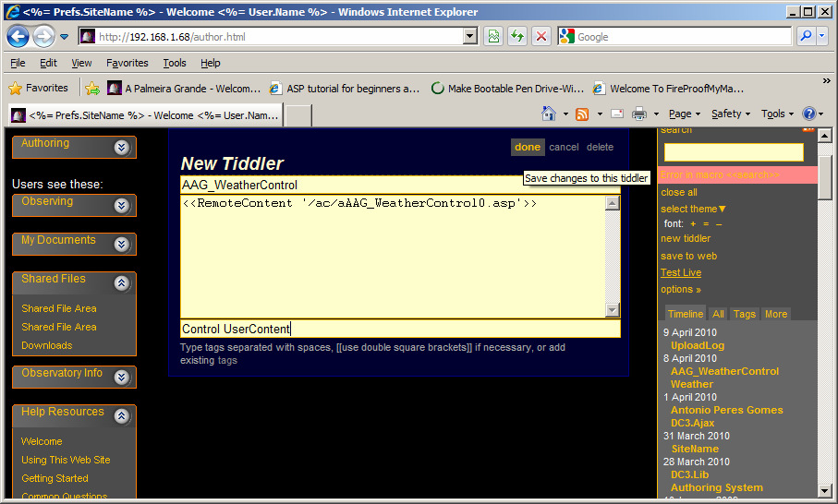Open the Test Live link
The width and height of the screenshot is (838, 504).
click(681, 272)
